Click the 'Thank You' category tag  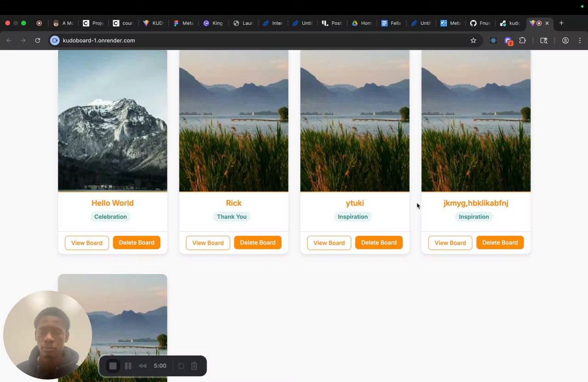pos(232,217)
